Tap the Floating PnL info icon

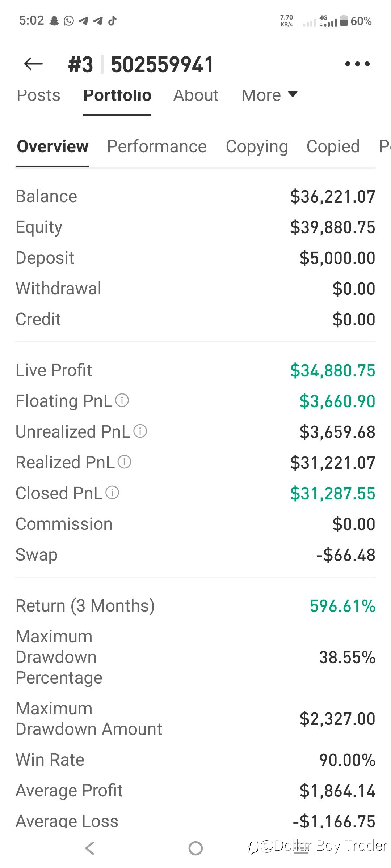point(122,400)
